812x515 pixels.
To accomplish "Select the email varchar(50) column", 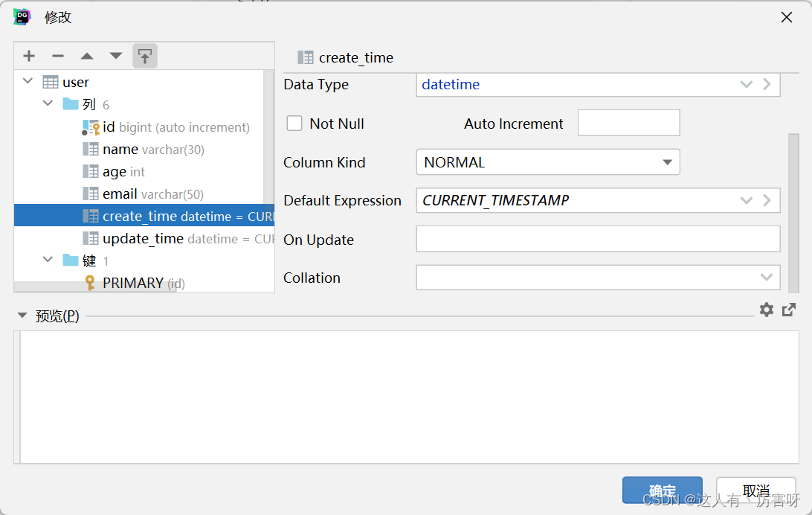I will point(144,194).
